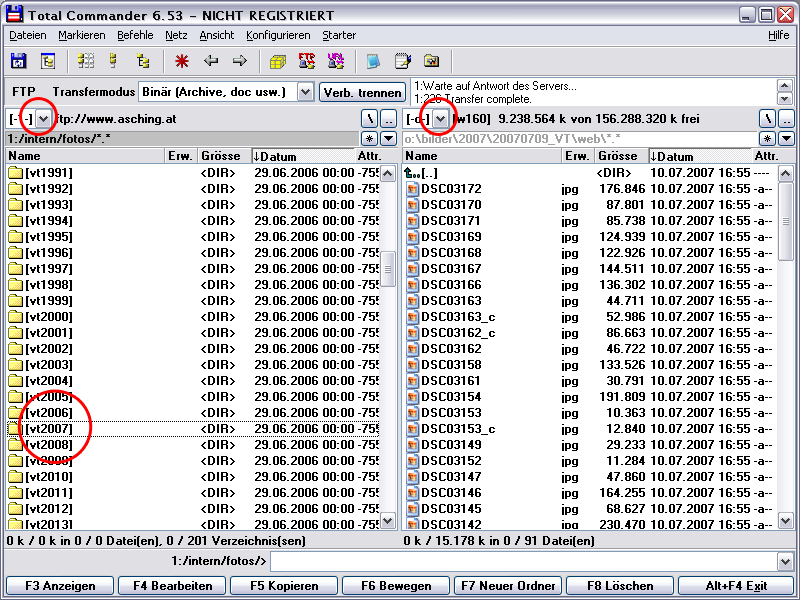The width and height of the screenshot is (800, 600).
Task: Click Alt+F4 Exit button
Action: click(x=736, y=586)
